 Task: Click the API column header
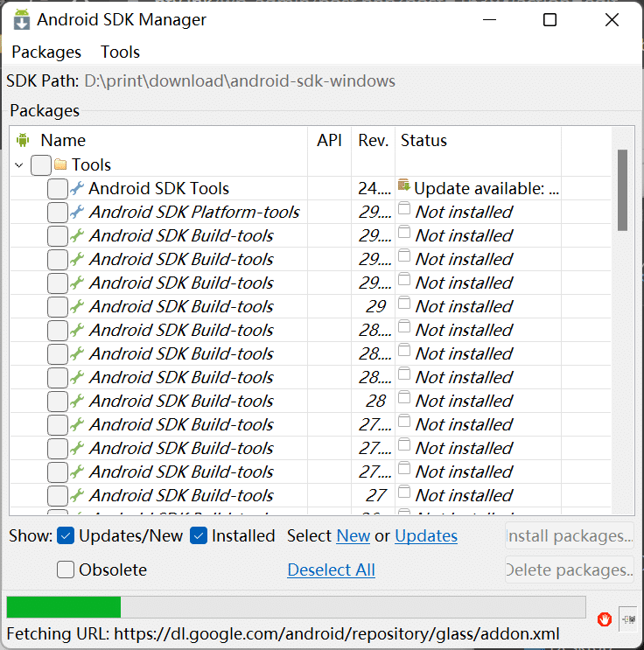click(x=329, y=141)
